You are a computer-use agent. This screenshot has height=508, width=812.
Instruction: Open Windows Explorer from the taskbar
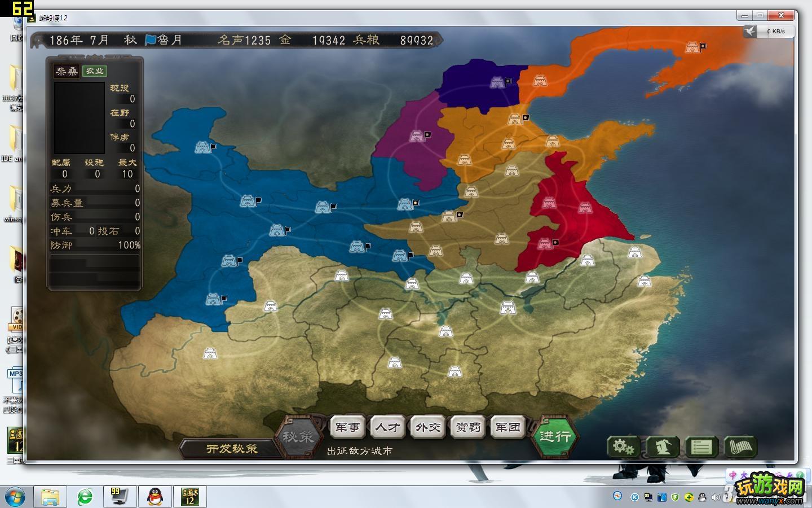[50, 497]
